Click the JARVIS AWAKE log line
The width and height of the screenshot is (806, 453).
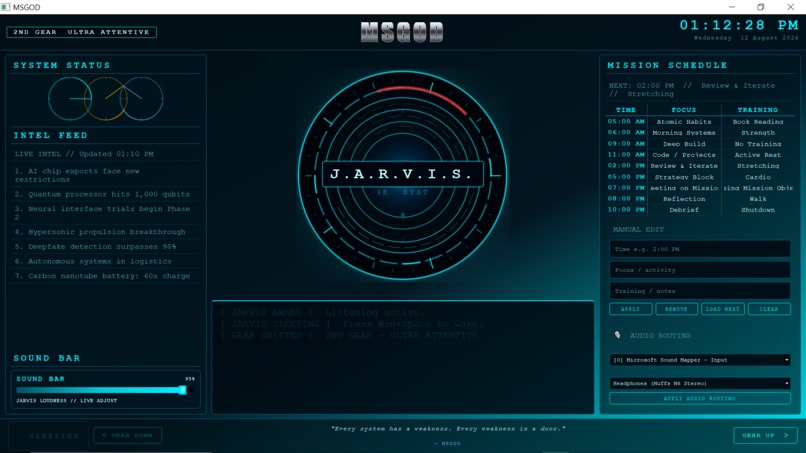pos(322,313)
